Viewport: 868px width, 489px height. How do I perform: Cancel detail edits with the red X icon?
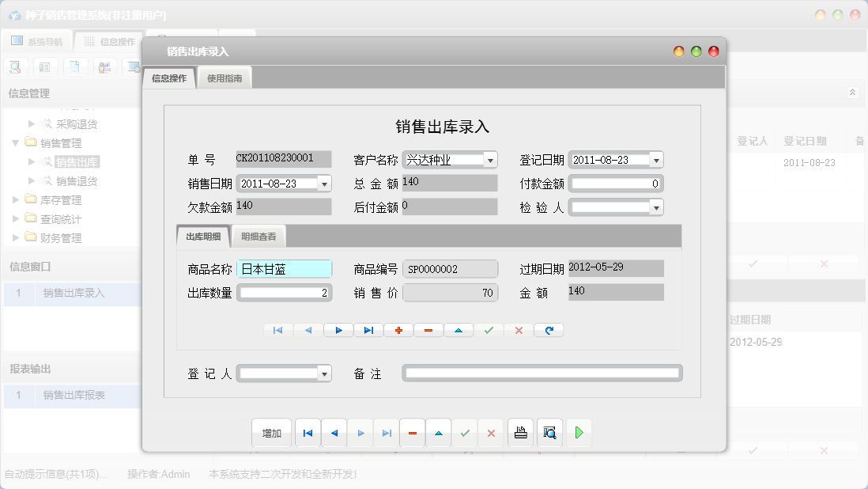tap(519, 330)
